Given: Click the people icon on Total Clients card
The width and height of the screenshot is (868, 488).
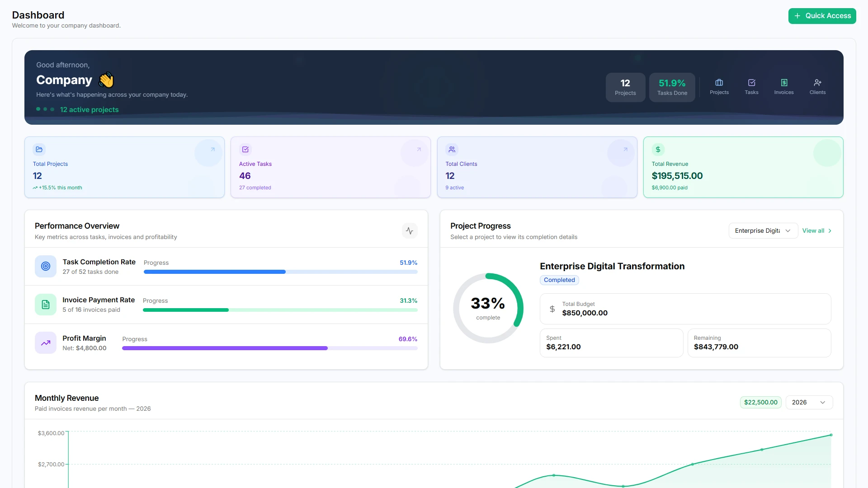Looking at the screenshot, I should [452, 150].
